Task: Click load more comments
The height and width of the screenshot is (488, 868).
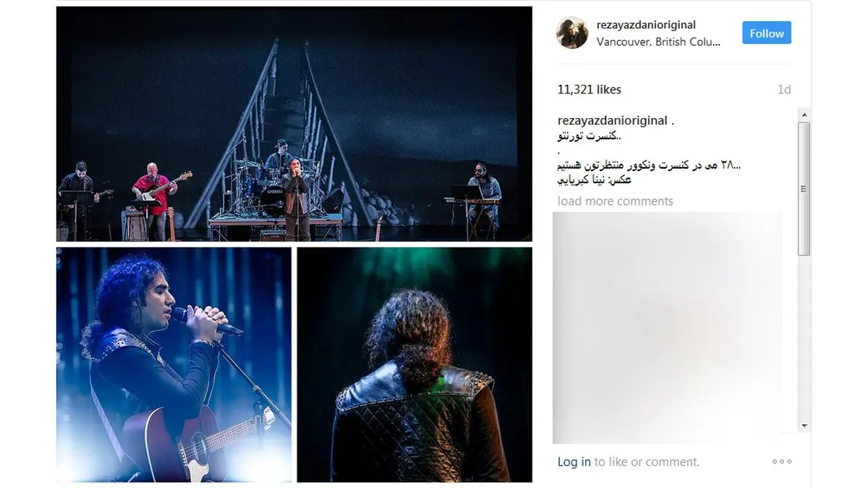Action: 616,201
